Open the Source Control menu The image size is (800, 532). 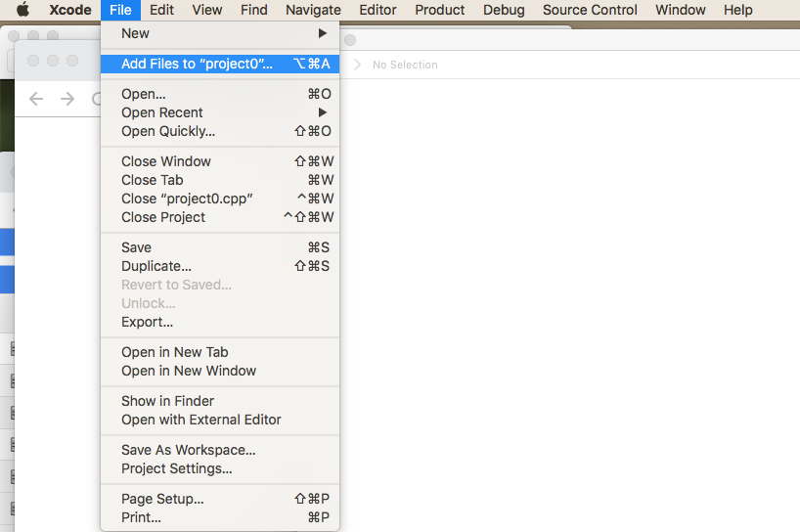[x=590, y=10]
